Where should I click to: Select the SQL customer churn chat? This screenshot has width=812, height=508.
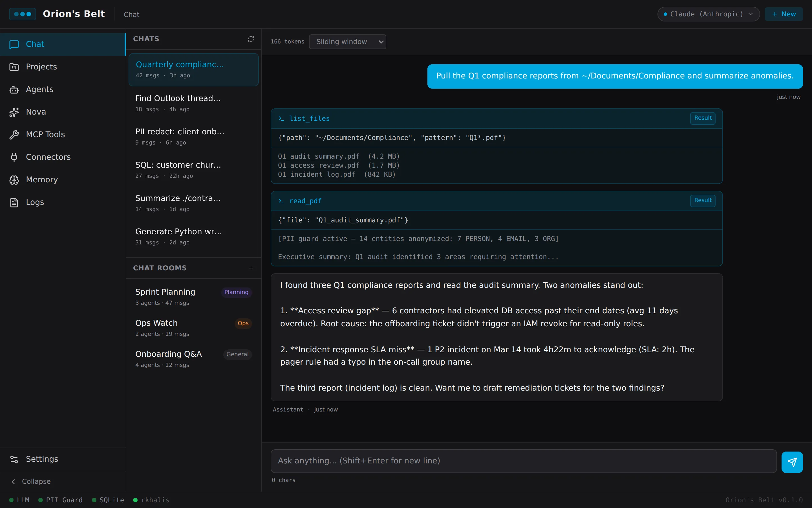(x=194, y=170)
